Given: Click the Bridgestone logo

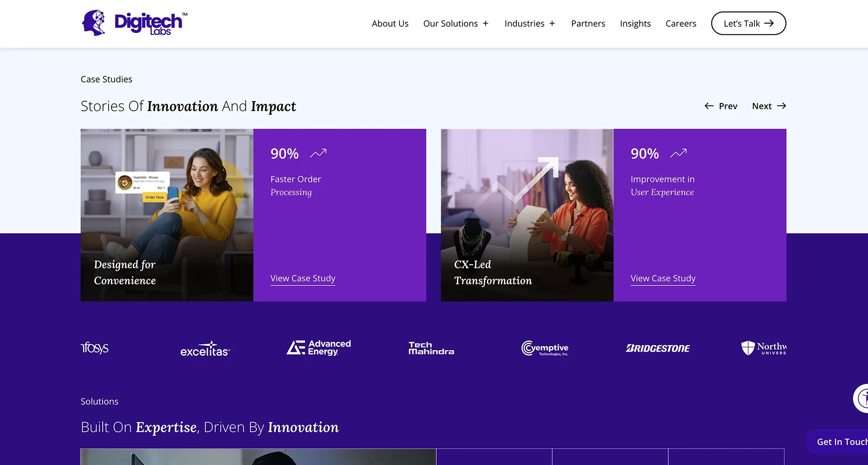Looking at the screenshot, I should click(658, 348).
